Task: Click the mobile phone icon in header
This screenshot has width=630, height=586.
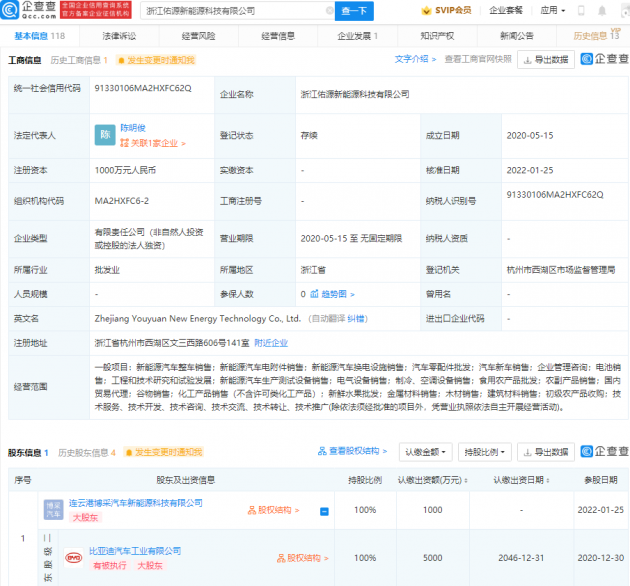Action: [x=581, y=11]
